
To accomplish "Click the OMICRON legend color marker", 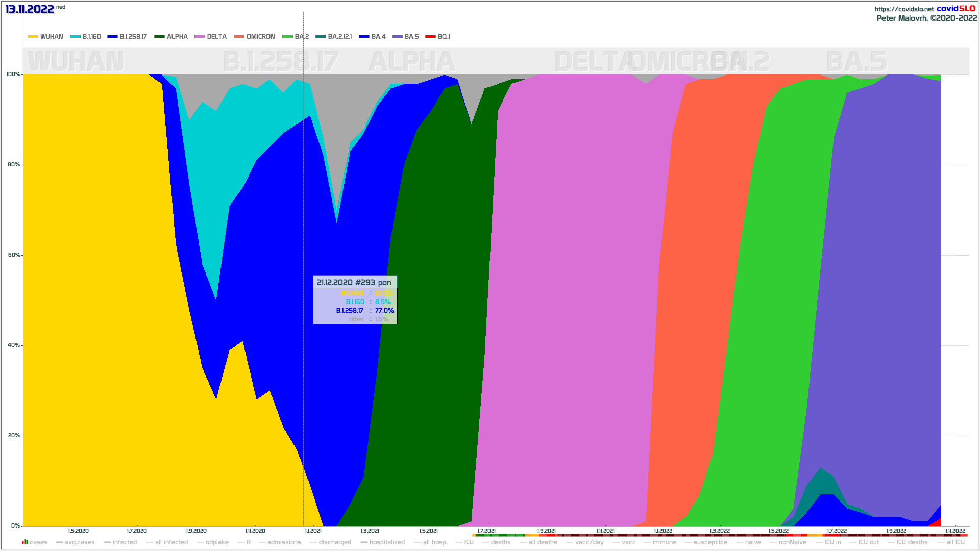I will click(239, 37).
